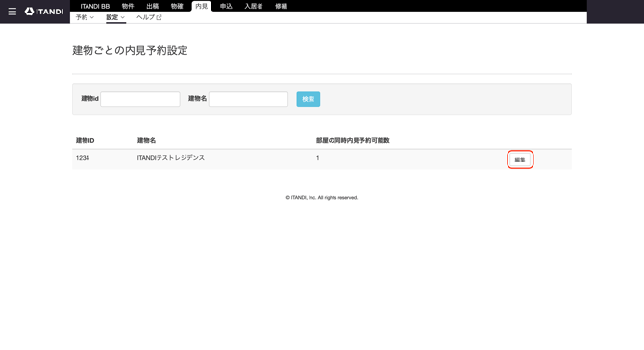Image resolution: width=644 pixels, height=350 pixels.
Task: Select building ID 1234 cell
Action: pos(83,158)
